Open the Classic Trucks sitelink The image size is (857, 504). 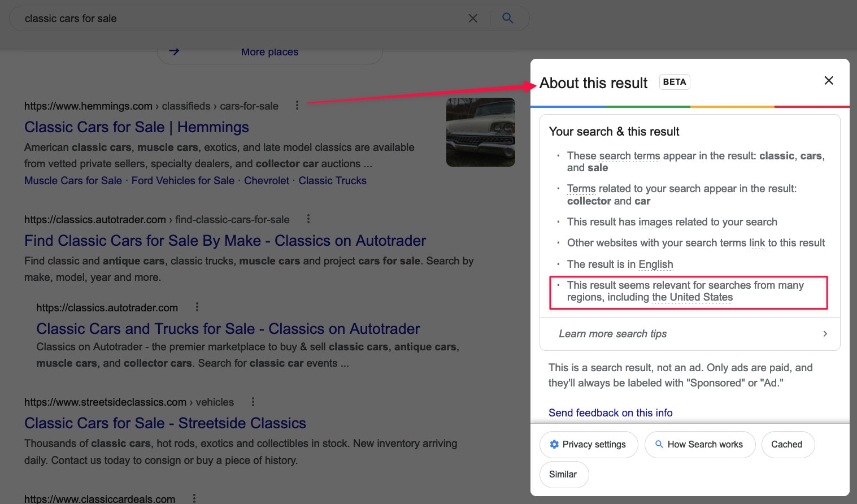click(x=332, y=181)
